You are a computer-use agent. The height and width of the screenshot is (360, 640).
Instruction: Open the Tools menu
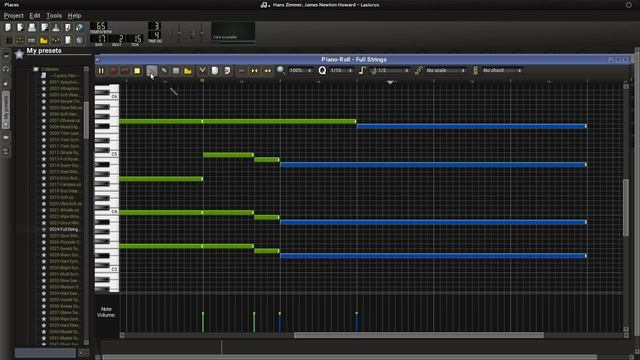pyautogui.click(x=54, y=16)
